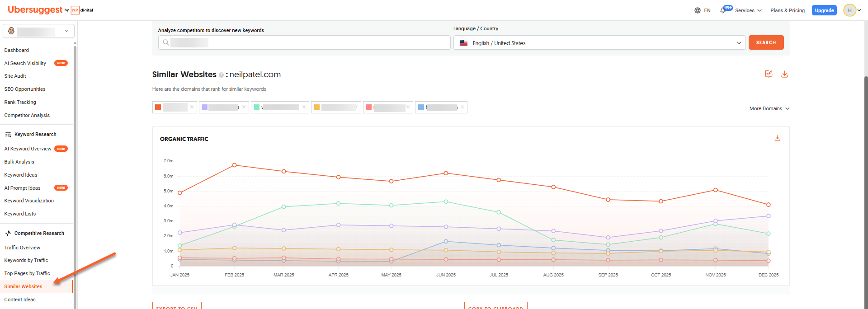Click the orange SEARCH button
868x309 pixels.
[766, 42]
